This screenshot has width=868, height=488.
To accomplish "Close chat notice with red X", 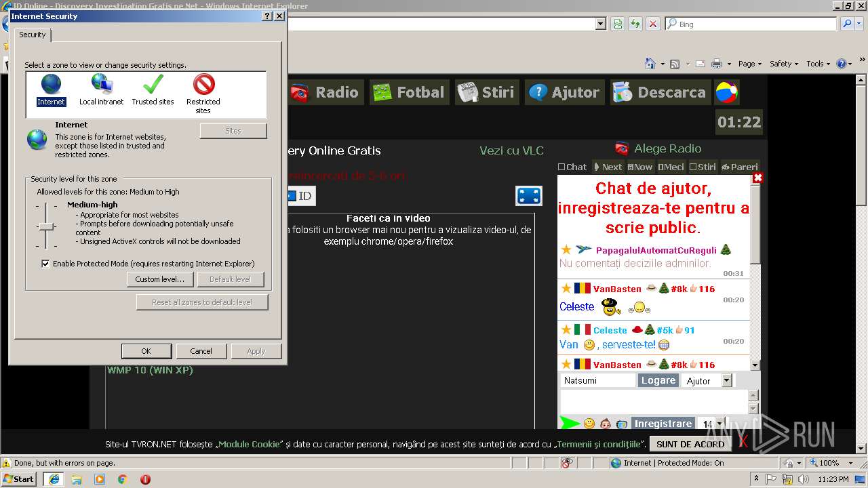I will point(758,178).
